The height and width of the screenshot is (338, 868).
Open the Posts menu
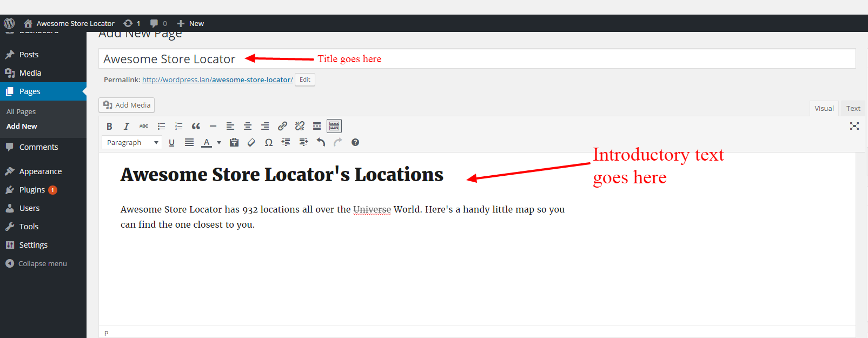coord(43,55)
